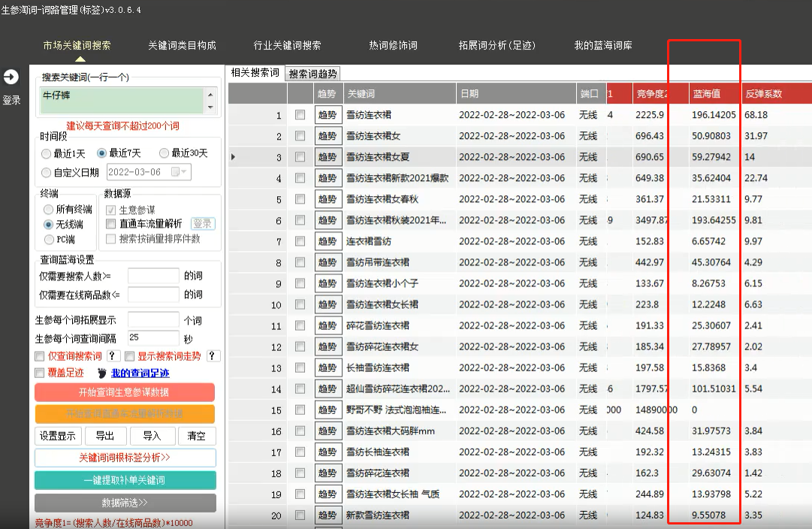Screen dimensions: 812x529
Task: Click the 仅需要在线商品数<= input field
Action: click(x=153, y=295)
